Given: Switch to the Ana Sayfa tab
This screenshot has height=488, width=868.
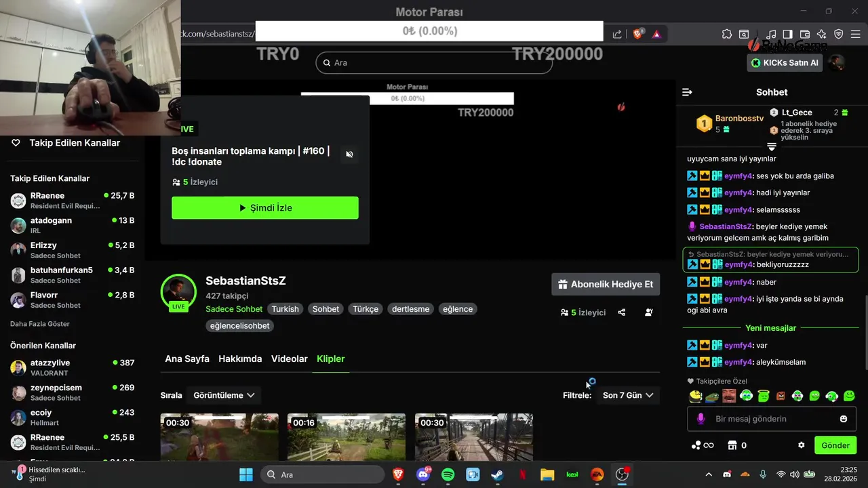Looking at the screenshot, I should (187, 359).
